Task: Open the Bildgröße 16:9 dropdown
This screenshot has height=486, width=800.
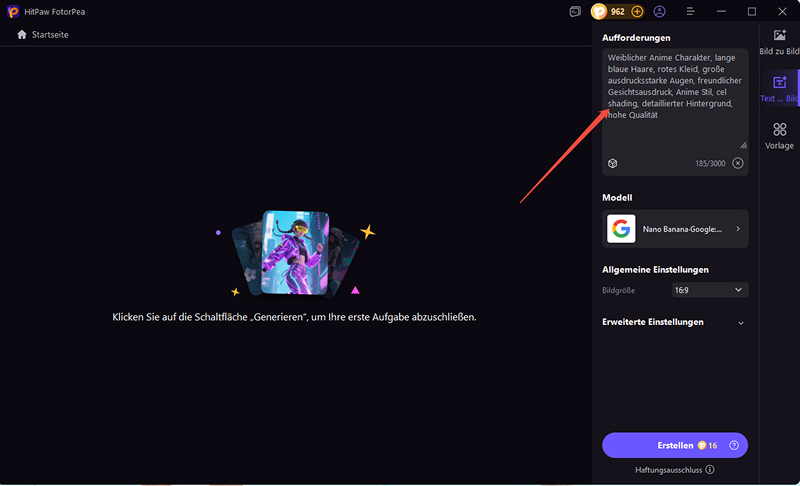Action: point(710,290)
